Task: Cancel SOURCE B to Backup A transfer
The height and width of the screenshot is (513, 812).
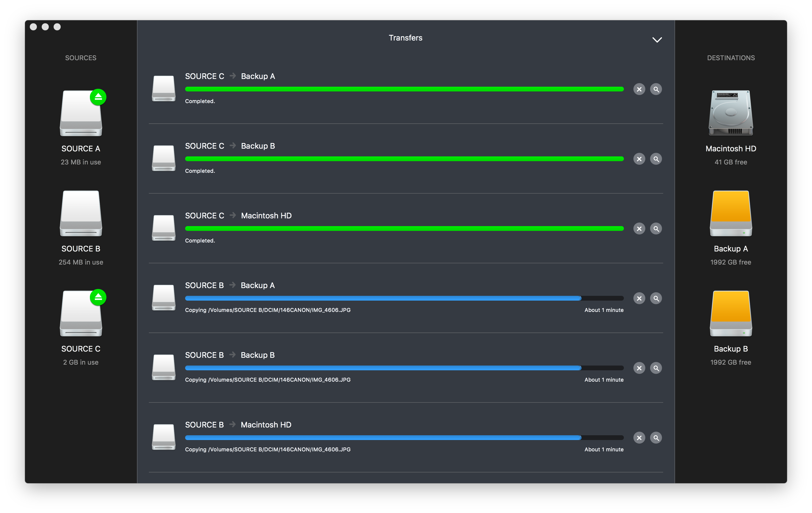Action: 639,298
